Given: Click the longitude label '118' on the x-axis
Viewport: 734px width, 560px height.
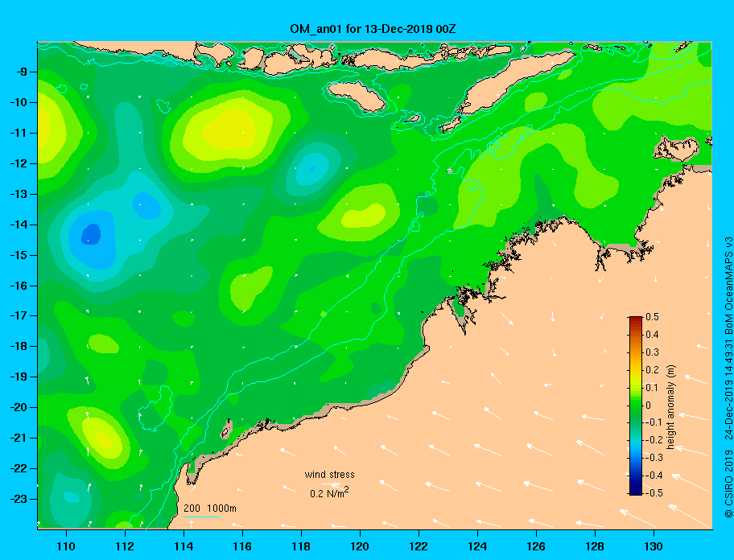Looking at the screenshot, I should pos(301,546).
